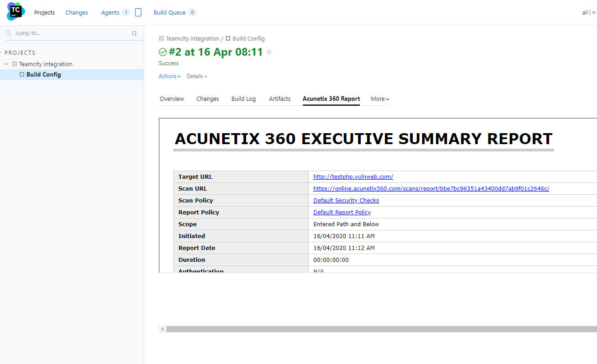
Task: Click the project grid icon in breadcrumb
Action: pyautogui.click(x=161, y=39)
